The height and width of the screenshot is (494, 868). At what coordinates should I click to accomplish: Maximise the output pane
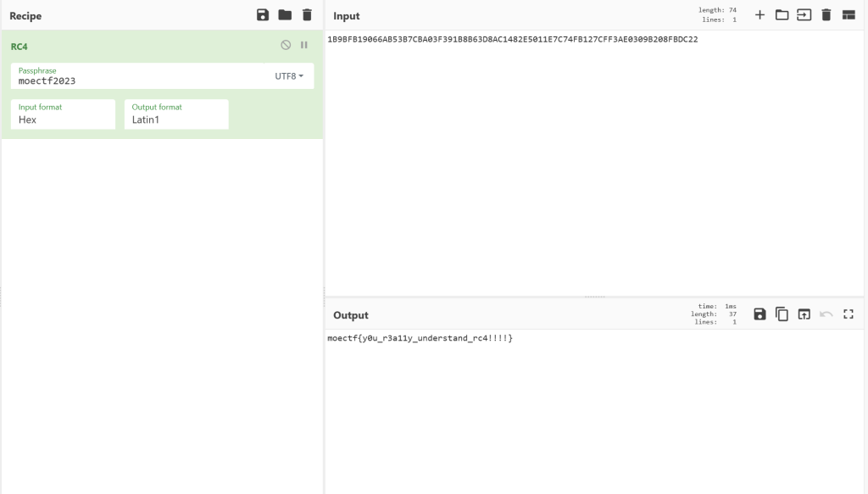(848, 314)
